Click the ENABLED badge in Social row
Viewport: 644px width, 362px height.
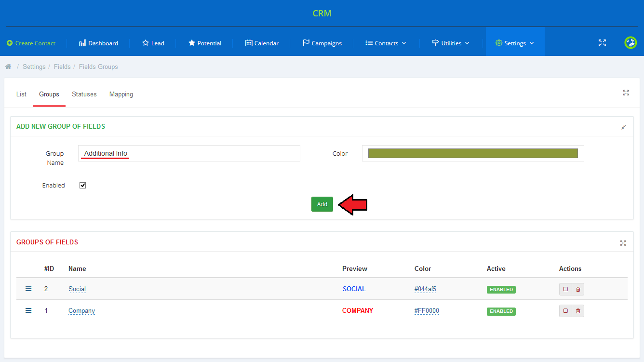point(501,290)
